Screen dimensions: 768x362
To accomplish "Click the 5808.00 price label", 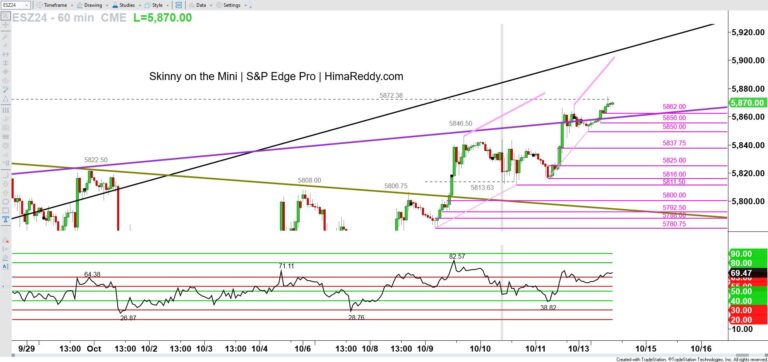I will [310, 181].
